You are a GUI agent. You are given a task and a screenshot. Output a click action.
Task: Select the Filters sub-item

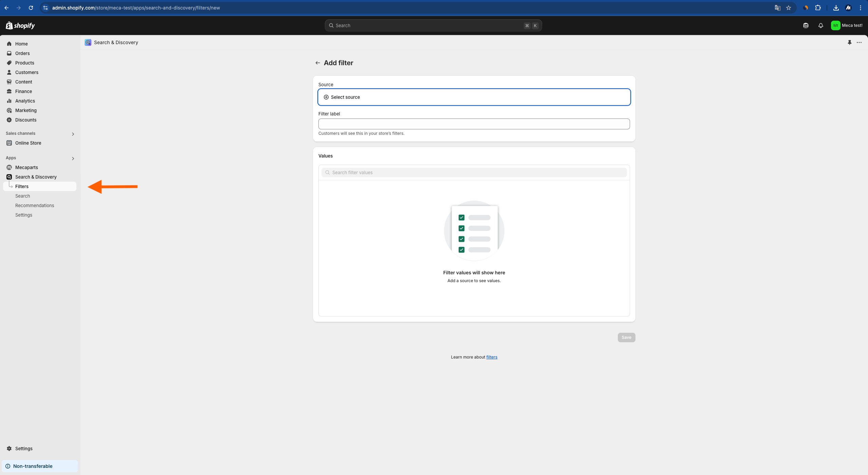tap(40, 186)
